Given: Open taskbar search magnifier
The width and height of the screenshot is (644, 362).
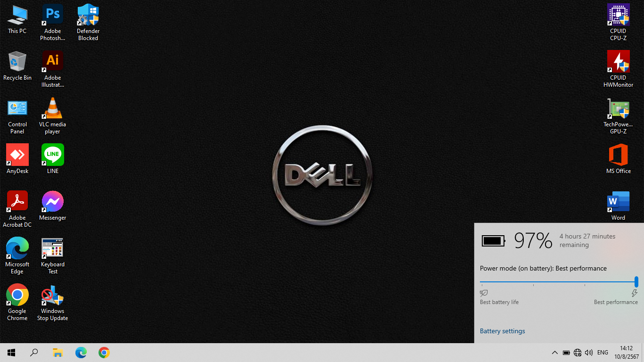Looking at the screenshot, I should click(x=34, y=353).
